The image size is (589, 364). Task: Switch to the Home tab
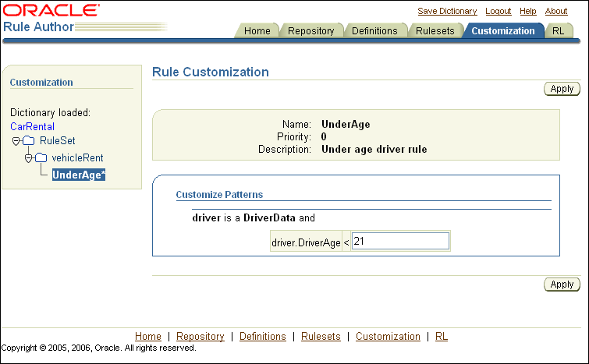pyautogui.click(x=257, y=30)
